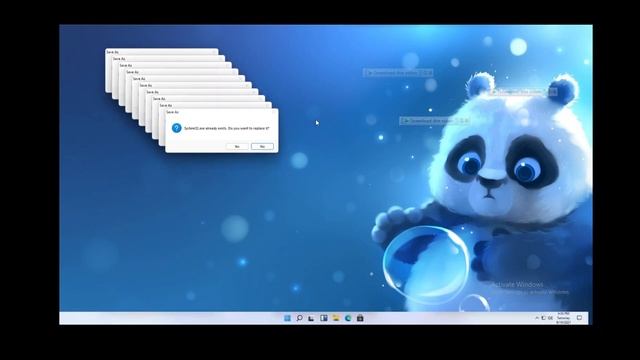
Task: Launch Microsoft Edge from the taskbar
Action: [x=348, y=318]
